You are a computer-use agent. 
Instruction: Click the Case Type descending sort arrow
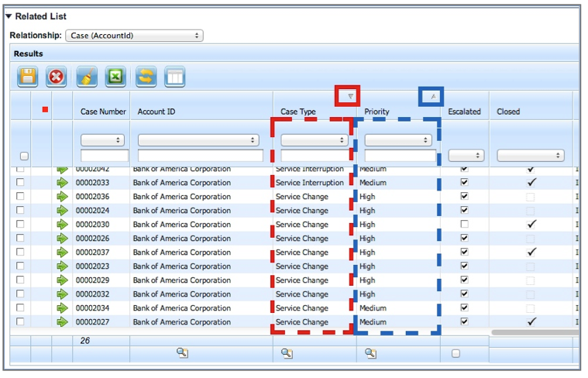350,96
